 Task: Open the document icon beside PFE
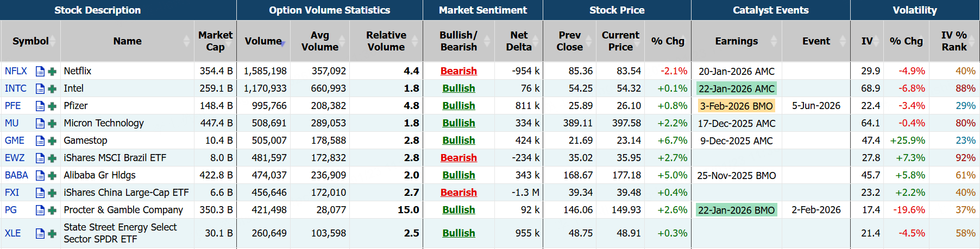coord(40,106)
